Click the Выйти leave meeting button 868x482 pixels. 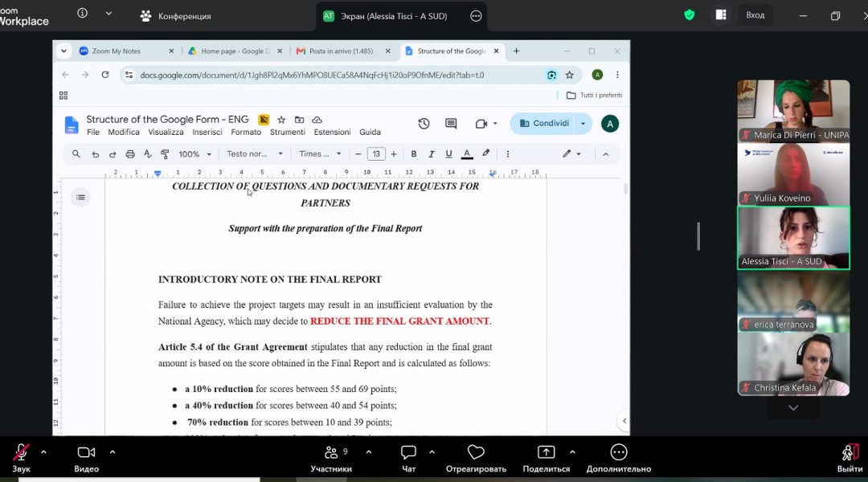tap(850, 459)
